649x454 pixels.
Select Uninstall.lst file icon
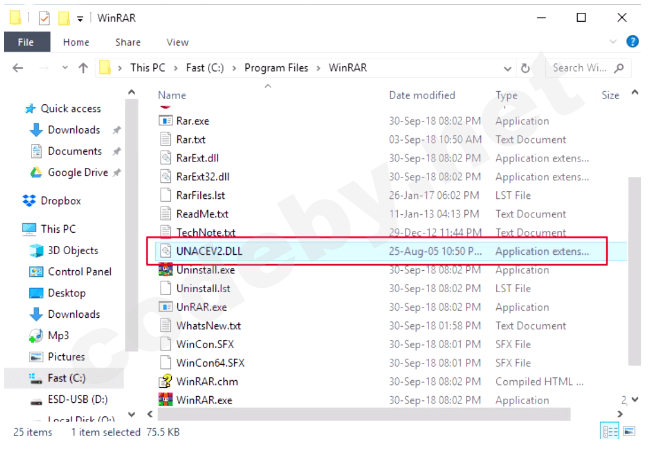166,288
